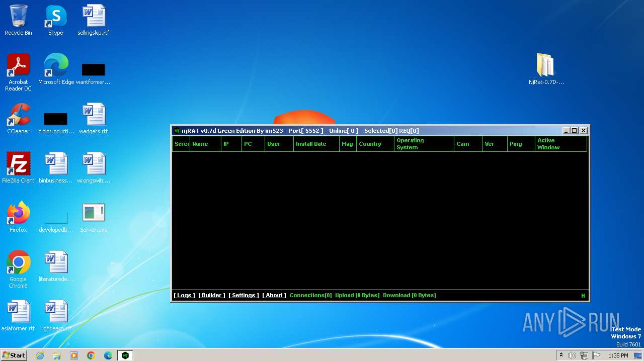Sort by the Ver column header
Image resolution: width=644 pixels, height=362 pixels.
pos(495,144)
